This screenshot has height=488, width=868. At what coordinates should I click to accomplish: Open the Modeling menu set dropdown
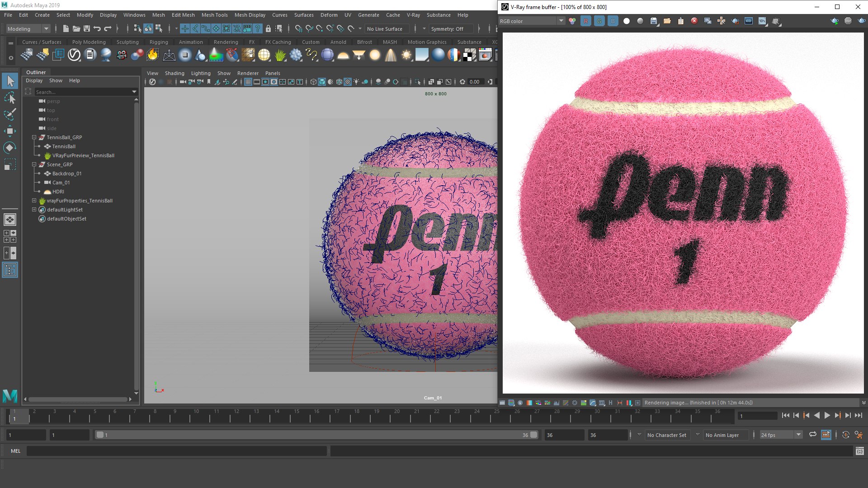pos(28,28)
